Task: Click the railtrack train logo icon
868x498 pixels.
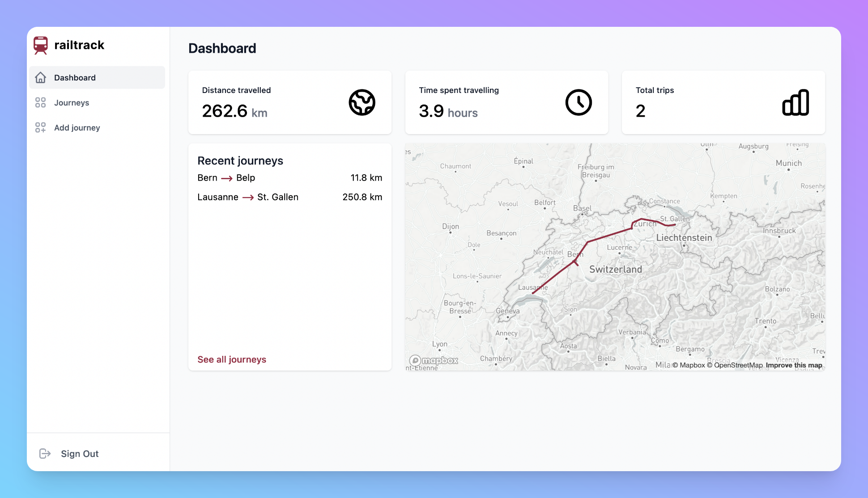Action: (41, 45)
